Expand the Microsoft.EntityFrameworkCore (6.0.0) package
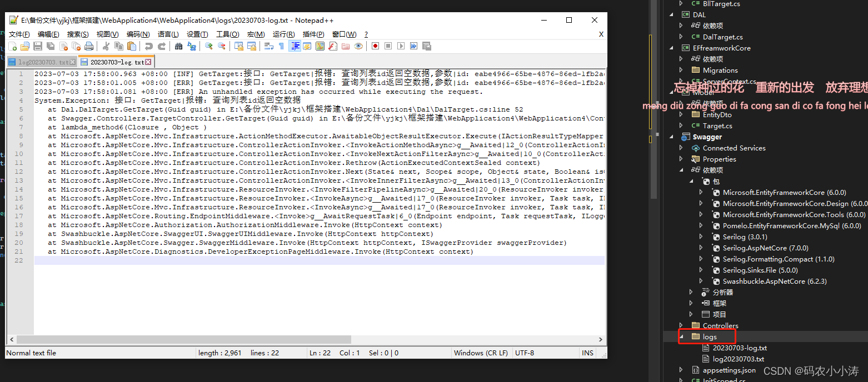Screen dimensions: 868x382 click(x=701, y=192)
